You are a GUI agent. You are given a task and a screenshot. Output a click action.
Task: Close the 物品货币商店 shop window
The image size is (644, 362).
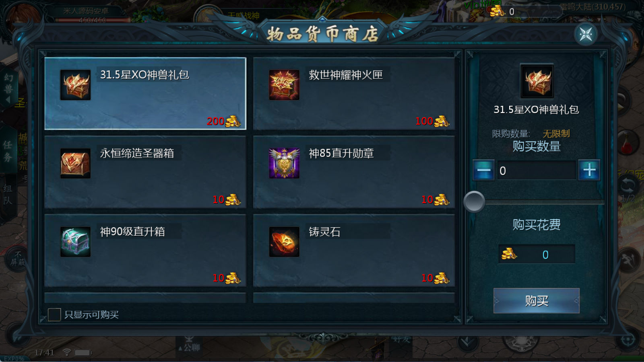pos(586,34)
